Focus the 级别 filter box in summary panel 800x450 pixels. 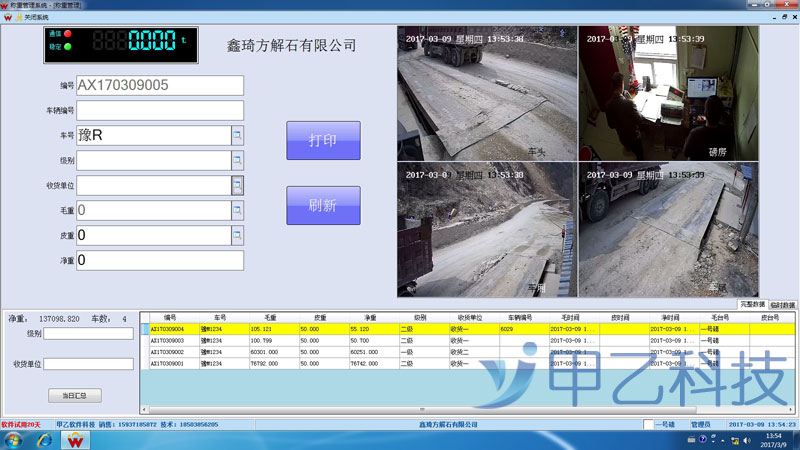tap(88, 333)
